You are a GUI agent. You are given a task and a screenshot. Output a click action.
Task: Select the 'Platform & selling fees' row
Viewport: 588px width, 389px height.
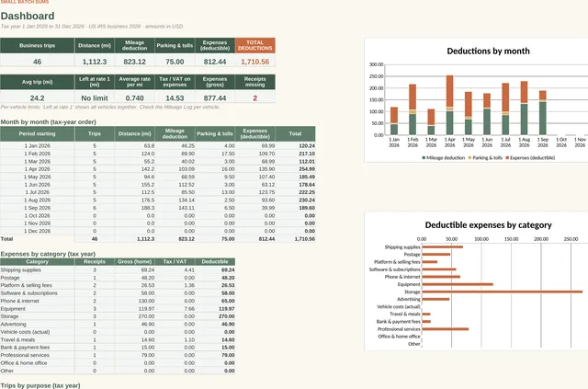[118, 285]
